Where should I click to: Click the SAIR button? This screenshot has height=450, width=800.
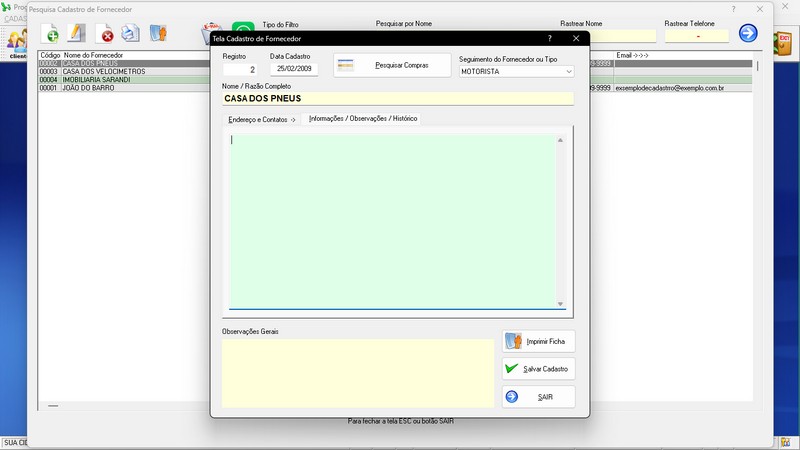538,397
